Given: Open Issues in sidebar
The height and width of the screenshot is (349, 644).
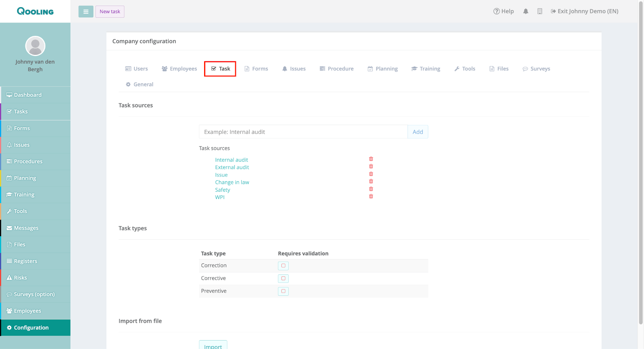Looking at the screenshot, I should (x=35, y=145).
